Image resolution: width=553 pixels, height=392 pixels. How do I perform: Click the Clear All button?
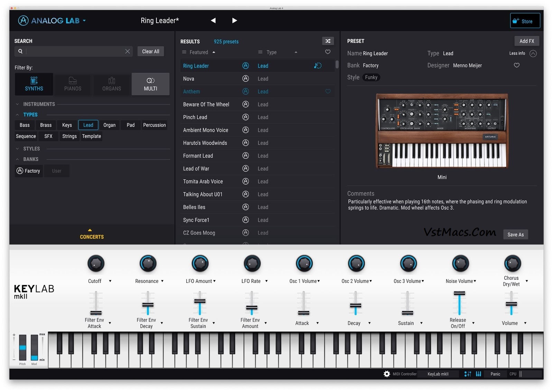(x=151, y=51)
